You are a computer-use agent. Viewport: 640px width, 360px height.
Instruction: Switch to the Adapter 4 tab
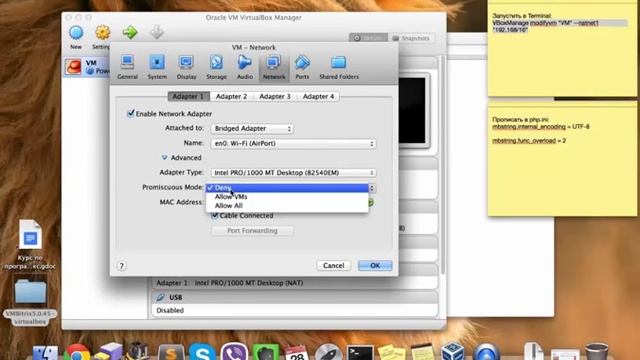pos(318,96)
